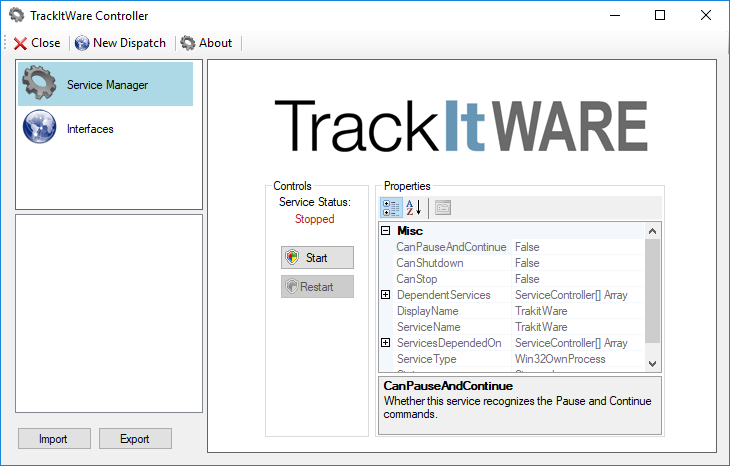This screenshot has width=730, height=466.
Task: Click the Win32OwnProcess value cell
Action: (578, 359)
